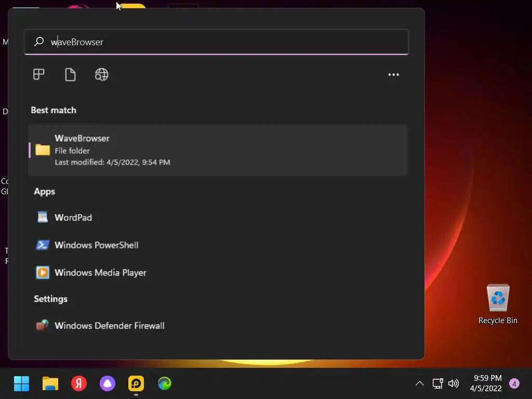Open Yandex browser from the taskbar
This screenshot has width=532, height=399.
pyautogui.click(x=79, y=383)
